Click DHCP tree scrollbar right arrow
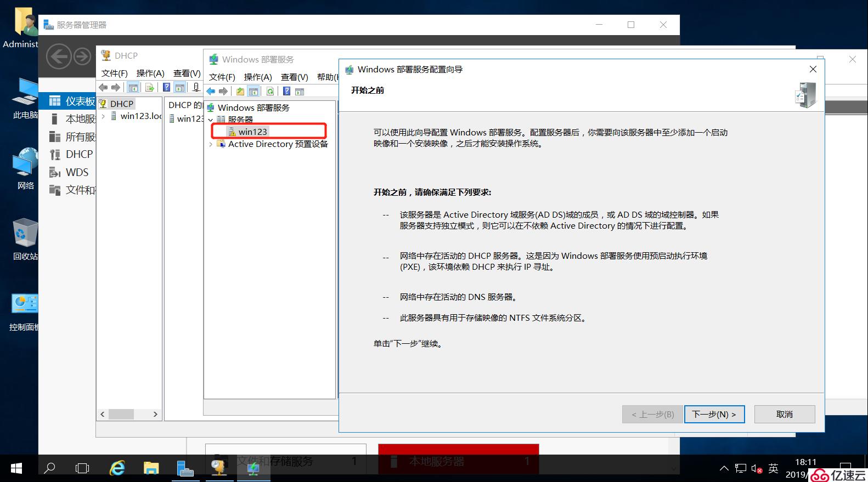 (155, 414)
